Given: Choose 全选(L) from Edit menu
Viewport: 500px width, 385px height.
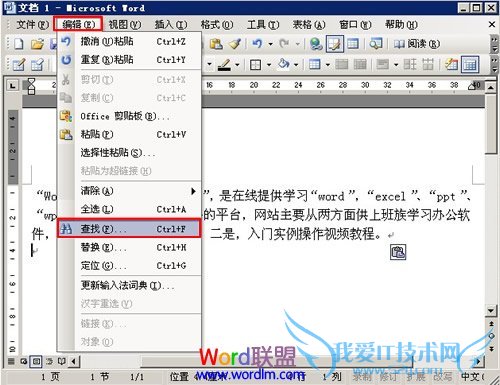Looking at the screenshot, I should tap(129, 209).
